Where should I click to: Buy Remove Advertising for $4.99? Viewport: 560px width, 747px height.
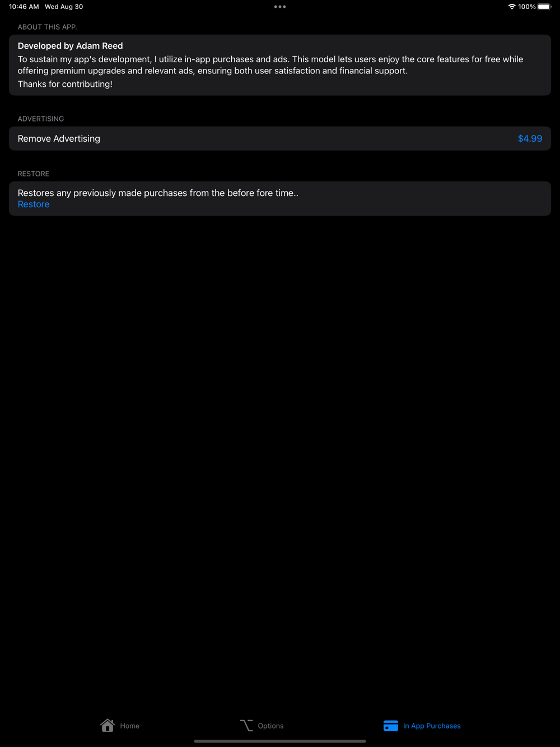[x=530, y=138]
